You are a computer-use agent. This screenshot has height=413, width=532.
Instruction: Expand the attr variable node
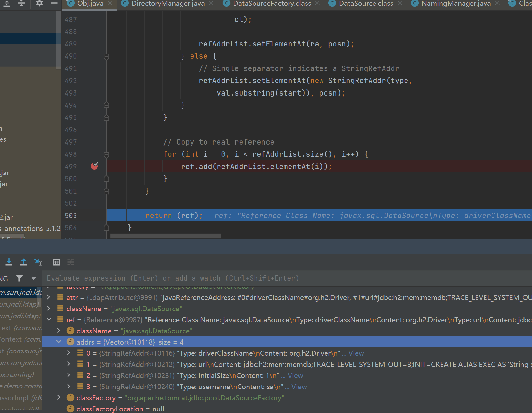49,297
